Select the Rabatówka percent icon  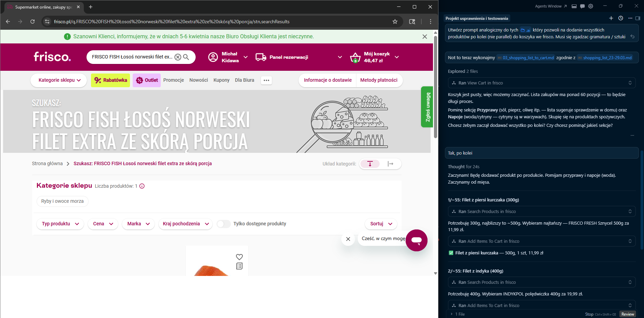tap(98, 80)
